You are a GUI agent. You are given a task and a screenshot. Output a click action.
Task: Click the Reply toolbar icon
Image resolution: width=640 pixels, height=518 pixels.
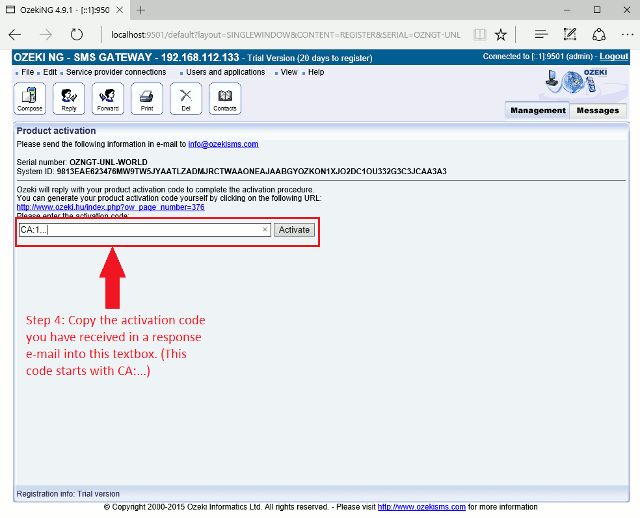(x=69, y=98)
